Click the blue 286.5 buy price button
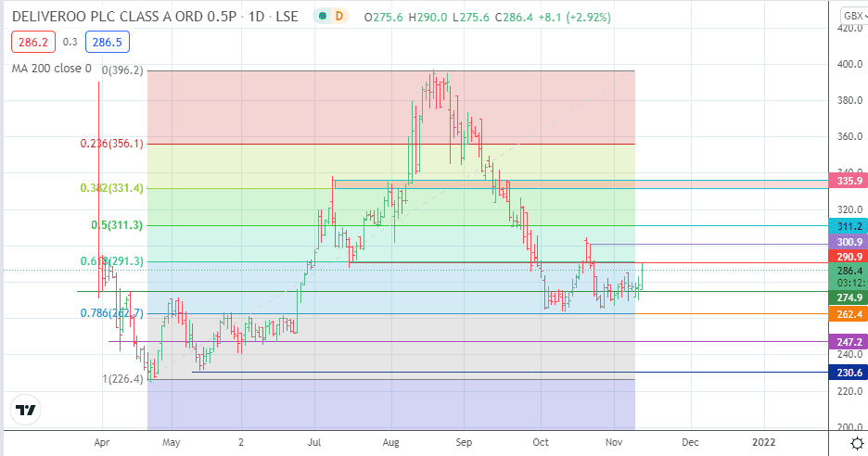The width and height of the screenshot is (868, 456). 108,42
